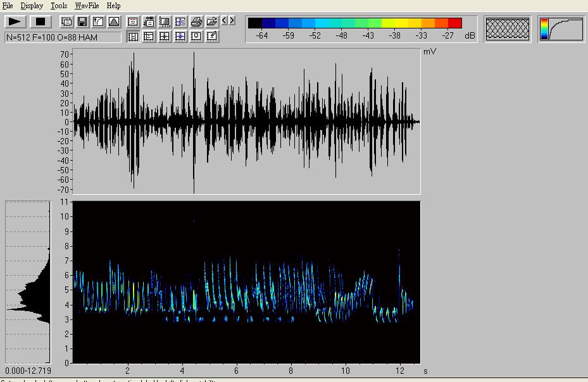Viewport: 588px width, 382px height.
Task: Click the curve graph icon next to Save
Action: tap(98, 22)
